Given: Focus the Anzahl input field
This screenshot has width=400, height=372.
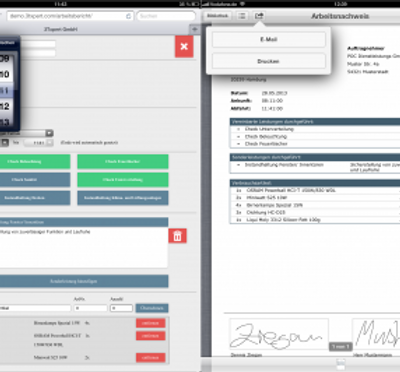Looking at the screenshot, I should (x=121, y=308).
